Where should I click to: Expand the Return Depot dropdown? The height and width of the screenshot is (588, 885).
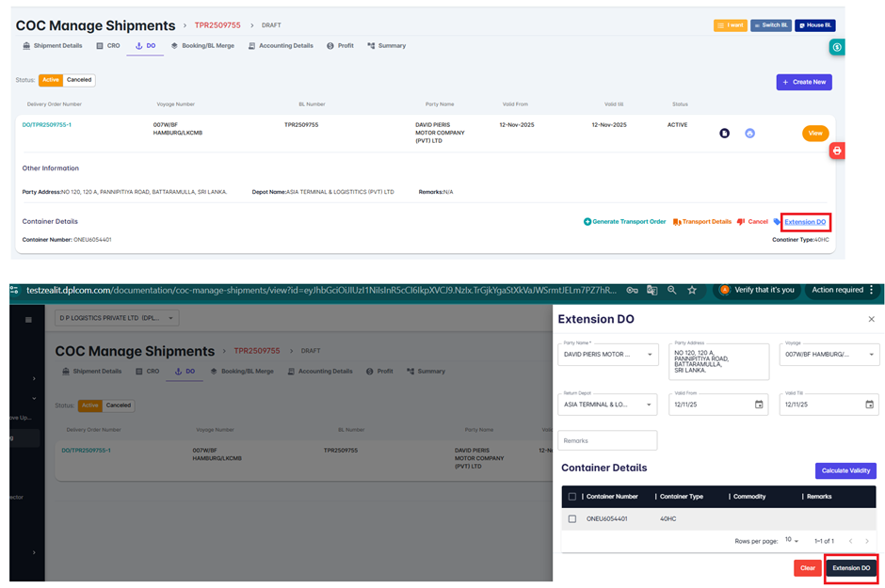click(606, 405)
